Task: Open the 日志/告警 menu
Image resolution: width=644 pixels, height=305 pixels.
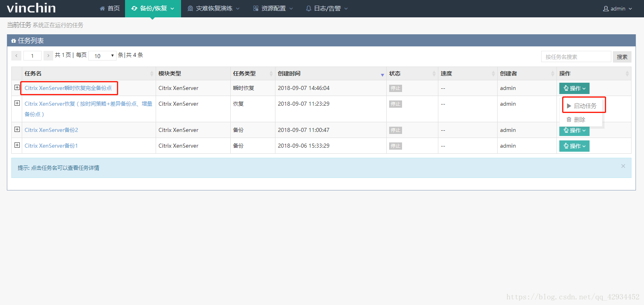Action: click(x=327, y=8)
